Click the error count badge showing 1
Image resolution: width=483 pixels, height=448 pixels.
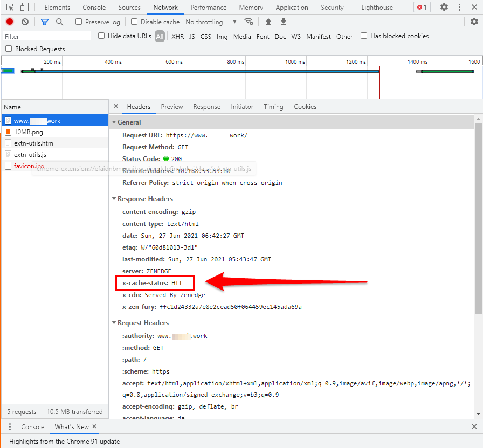tap(422, 7)
